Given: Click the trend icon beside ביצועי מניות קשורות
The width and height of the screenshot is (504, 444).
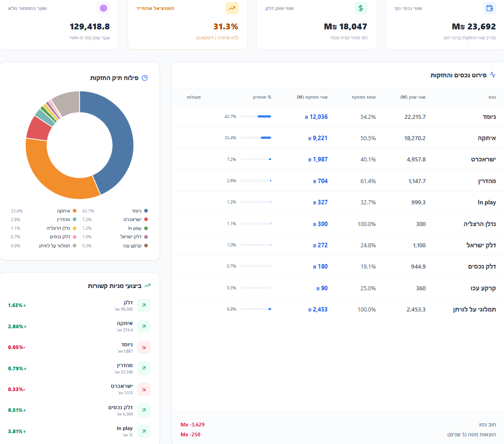Looking at the screenshot, I should click(147, 285).
